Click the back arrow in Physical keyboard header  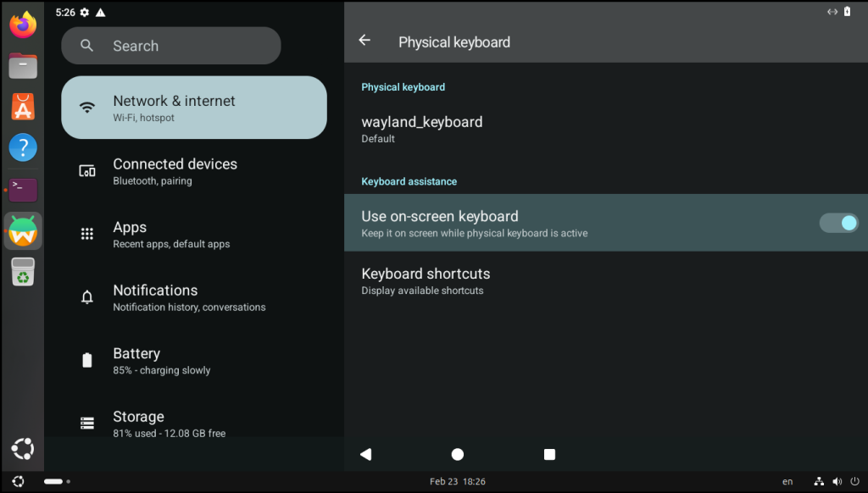click(x=364, y=41)
